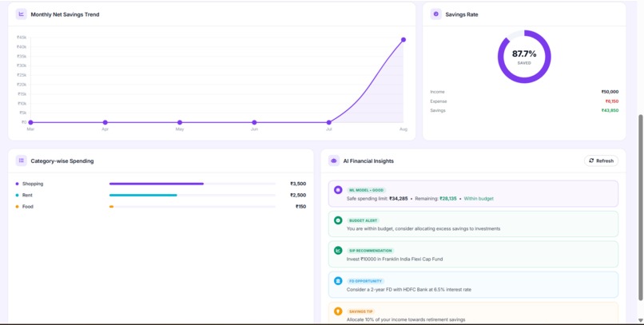Viewport: 644px width, 325px height.
Task: Click the Rent spending progress bar
Action: click(x=193, y=196)
